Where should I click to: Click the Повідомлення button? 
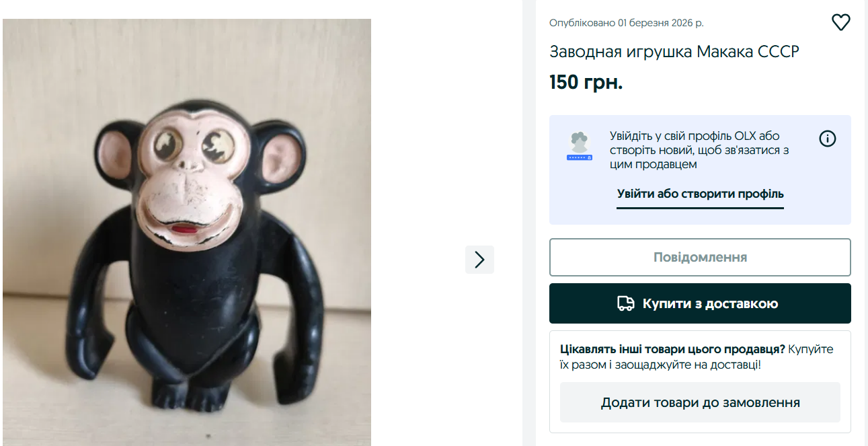[x=700, y=257]
